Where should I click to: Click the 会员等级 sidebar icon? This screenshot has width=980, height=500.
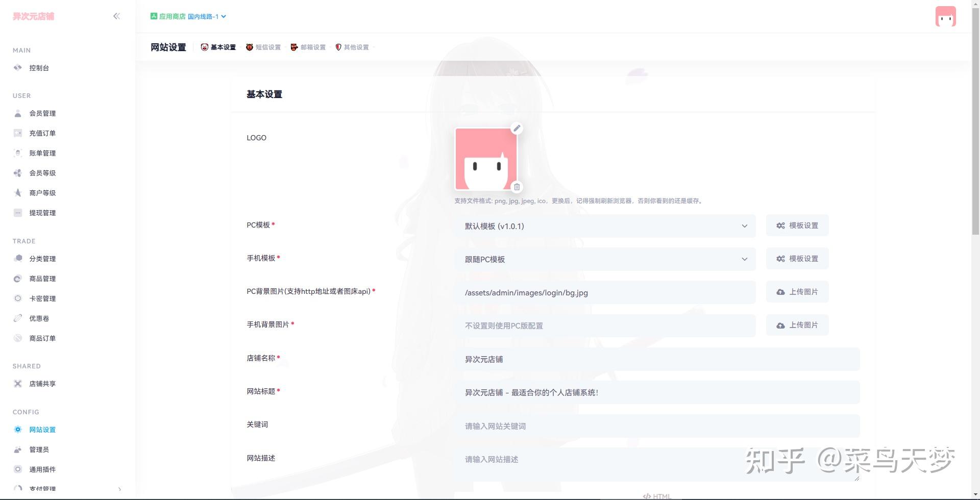tap(18, 173)
